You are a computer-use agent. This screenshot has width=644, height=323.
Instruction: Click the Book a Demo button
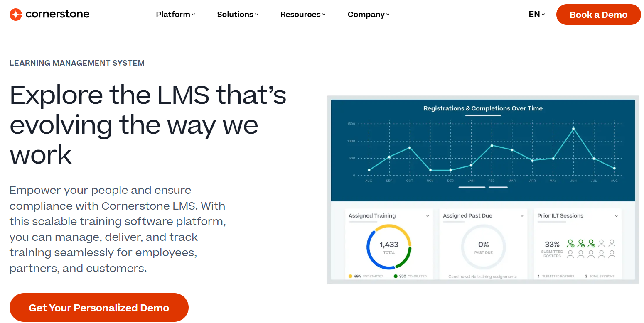598,15
